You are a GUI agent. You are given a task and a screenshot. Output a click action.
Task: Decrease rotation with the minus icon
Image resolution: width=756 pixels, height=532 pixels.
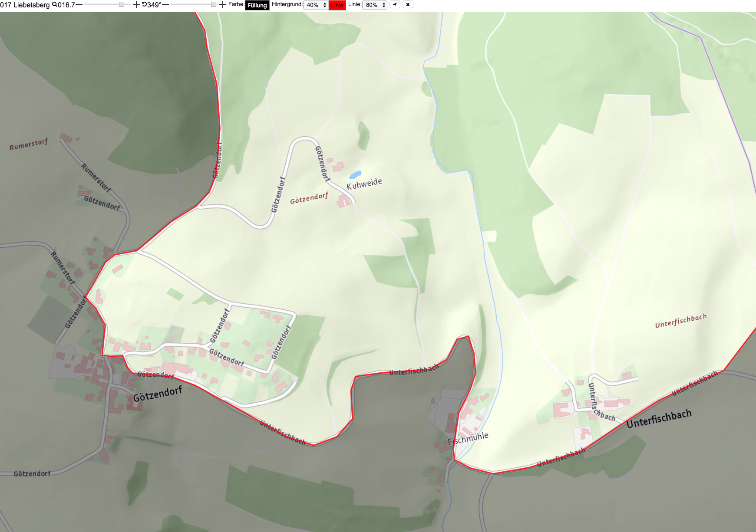tap(165, 4)
